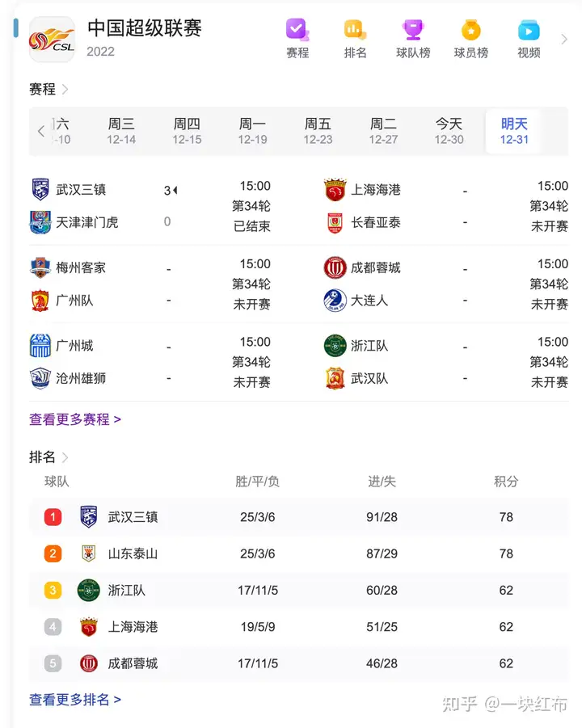The image size is (582, 728).
Task: Open 长春亚泰 team name
Action: coord(375,222)
